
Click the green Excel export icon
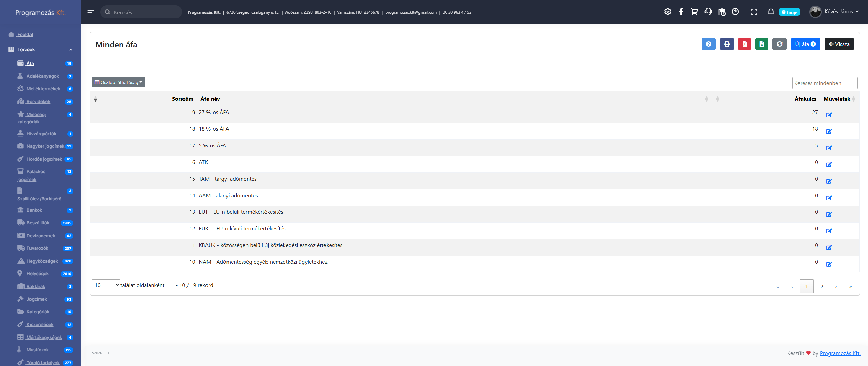(762, 44)
